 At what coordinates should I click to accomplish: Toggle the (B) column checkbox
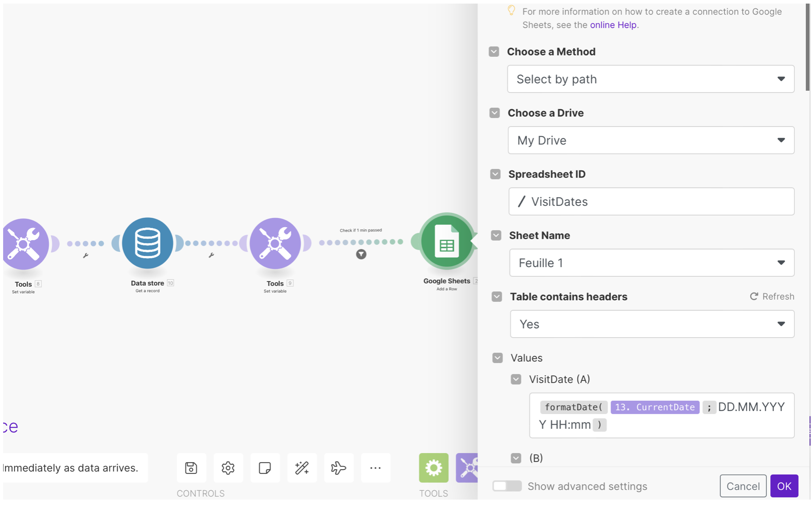tap(516, 458)
